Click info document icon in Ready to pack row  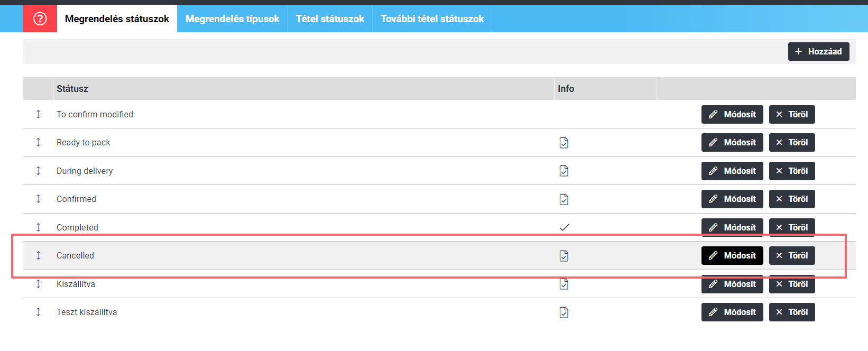pos(564,143)
